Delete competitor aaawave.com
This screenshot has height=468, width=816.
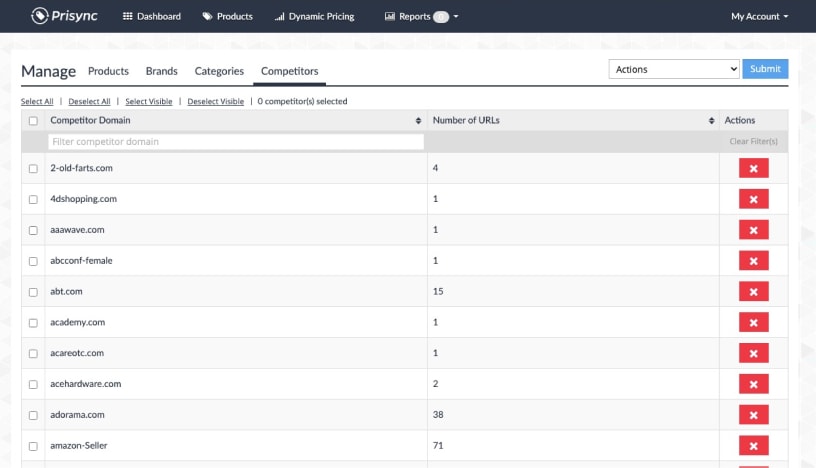click(754, 230)
